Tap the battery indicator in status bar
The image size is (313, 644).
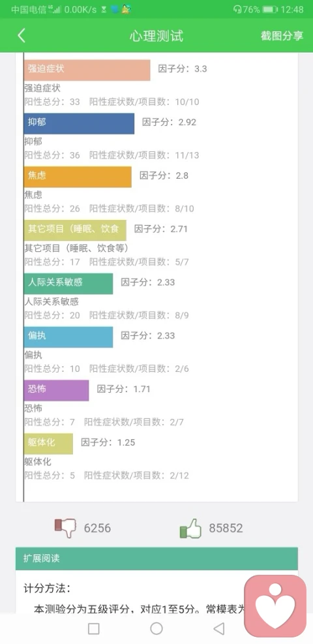tap(271, 9)
